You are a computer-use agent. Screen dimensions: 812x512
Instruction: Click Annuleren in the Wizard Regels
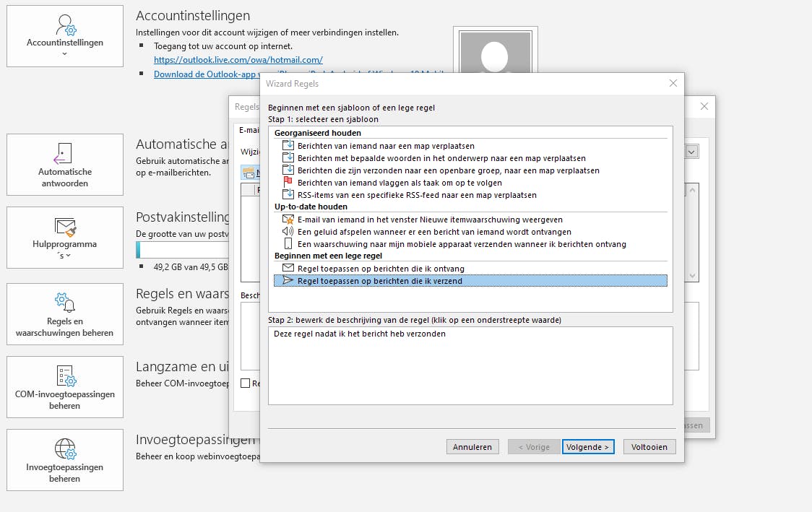click(x=472, y=447)
